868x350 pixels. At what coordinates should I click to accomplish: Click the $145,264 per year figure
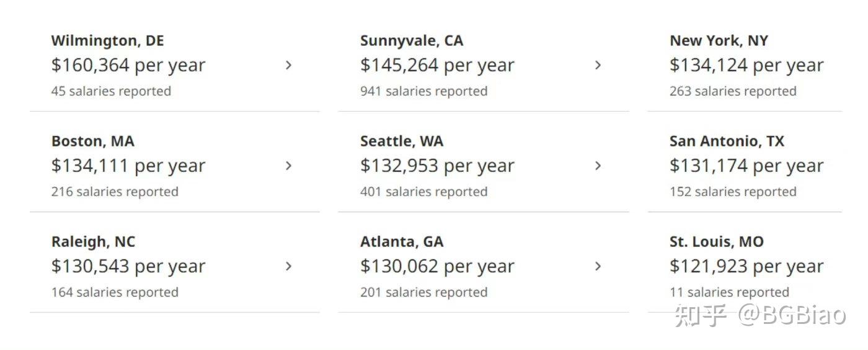pyautogui.click(x=436, y=65)
